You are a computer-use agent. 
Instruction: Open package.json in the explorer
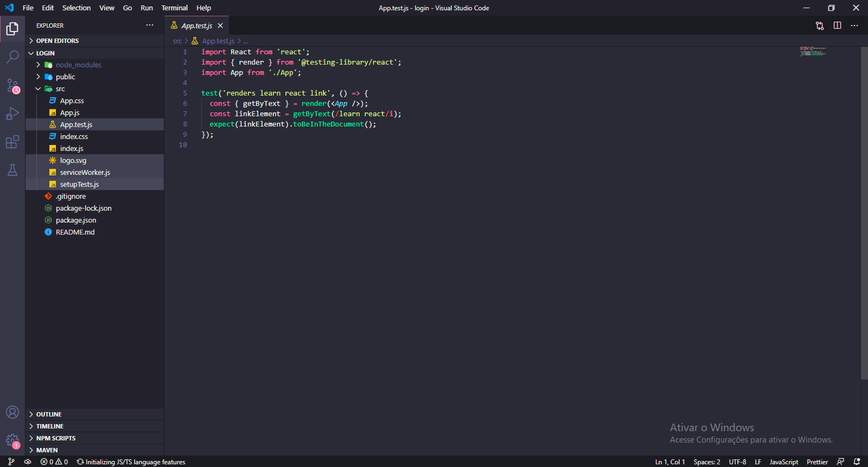click(76, 220)
